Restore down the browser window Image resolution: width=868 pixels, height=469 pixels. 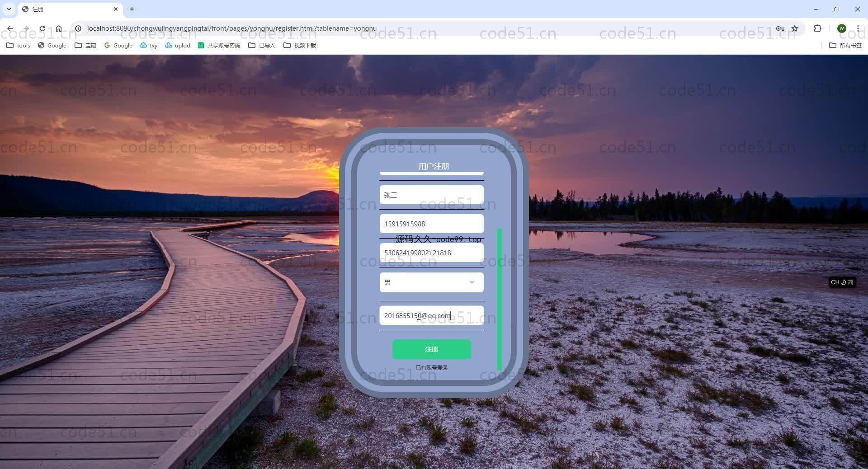(837, 9)
